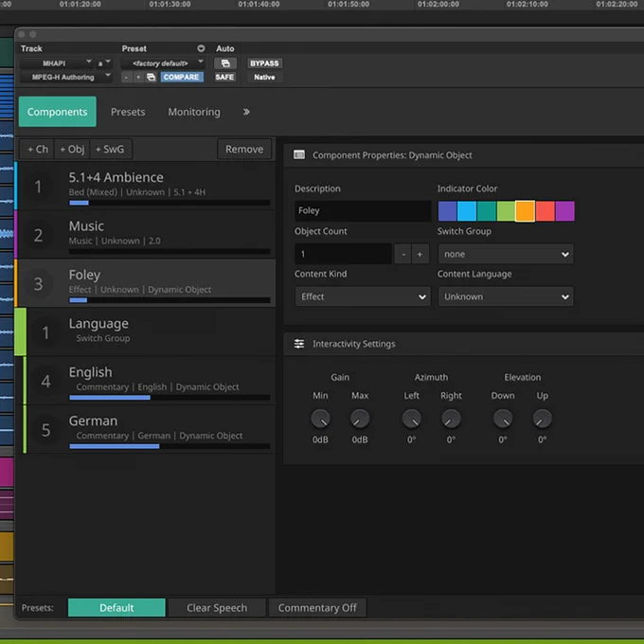Open the MHAPI track selector dropdown
The width and height of the screenshot is (644, 644).
[x=56, y=63]
